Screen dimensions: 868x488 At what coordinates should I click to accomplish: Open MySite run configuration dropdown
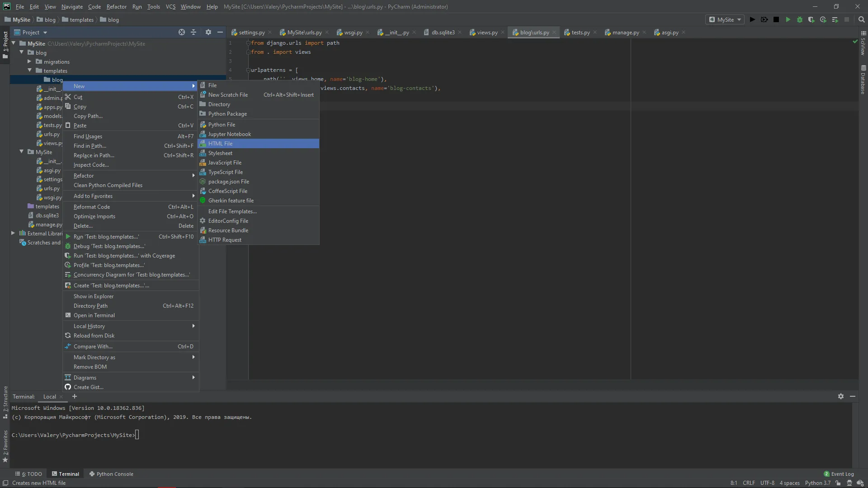725,19
